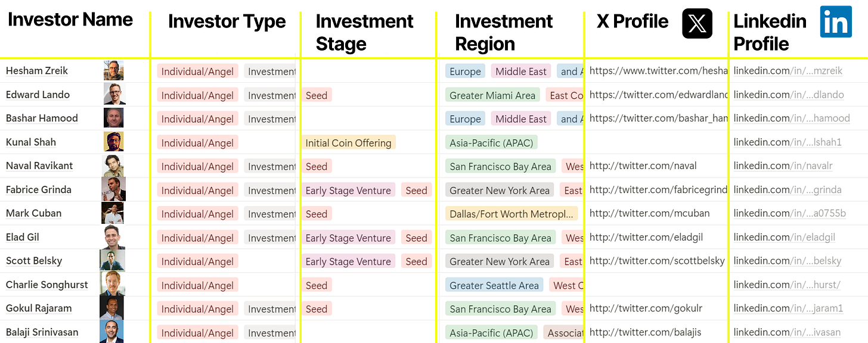Click the Linkedin Profile column header
868x343 pixels.
click(x=770, y=32)
